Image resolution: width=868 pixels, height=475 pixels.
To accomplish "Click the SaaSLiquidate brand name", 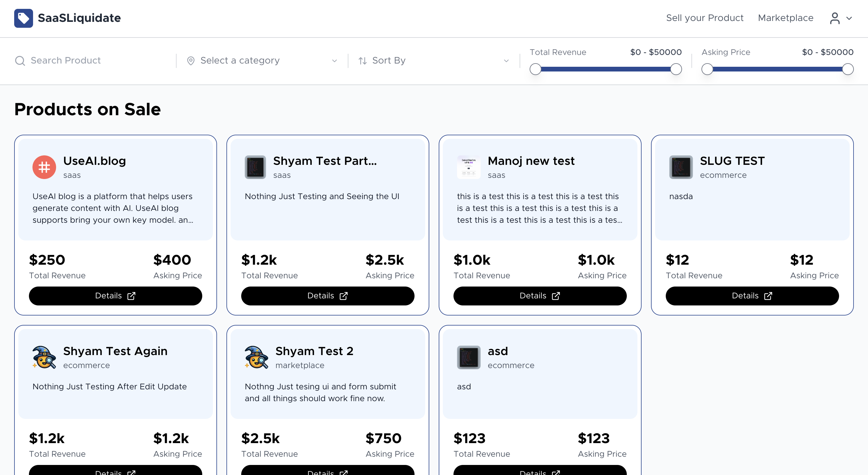I will pyautogui.click(x=79, y=18).
